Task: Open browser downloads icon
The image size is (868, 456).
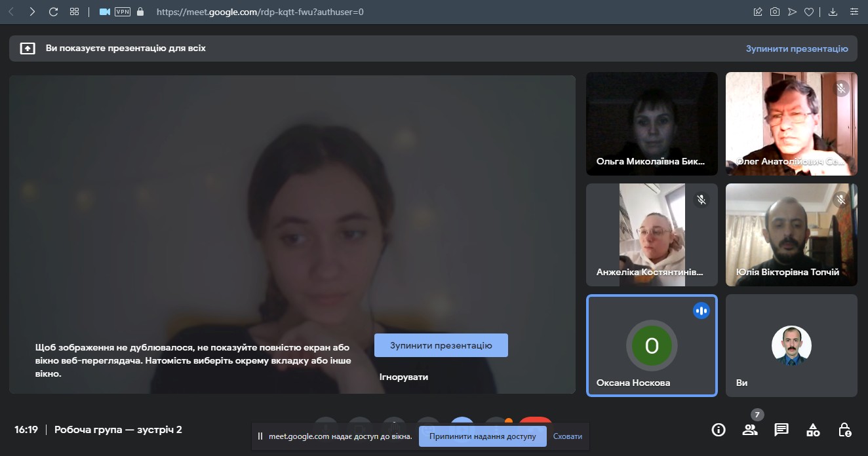Action: pos(833,12)
